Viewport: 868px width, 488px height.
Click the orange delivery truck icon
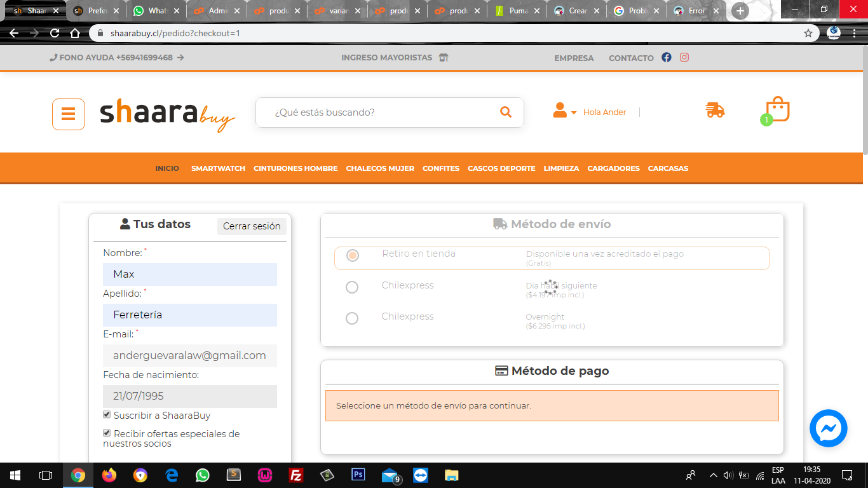tap(715, 111)
